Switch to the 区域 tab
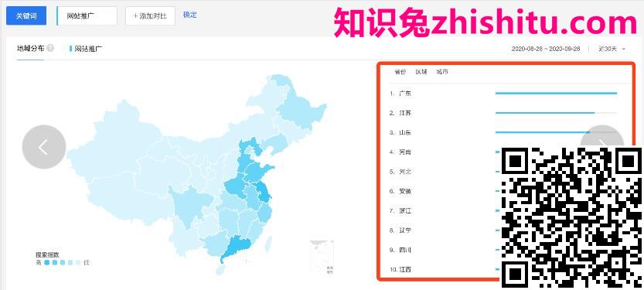The image size is (644, 290). (421, 72)
